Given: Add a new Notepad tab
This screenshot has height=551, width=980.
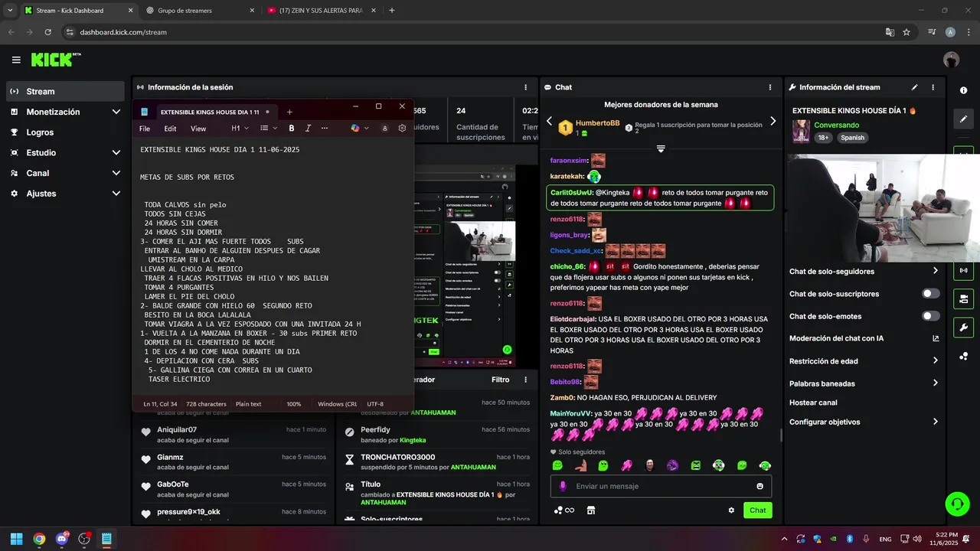Looking at the screenshot, I should tap(289, 112).
